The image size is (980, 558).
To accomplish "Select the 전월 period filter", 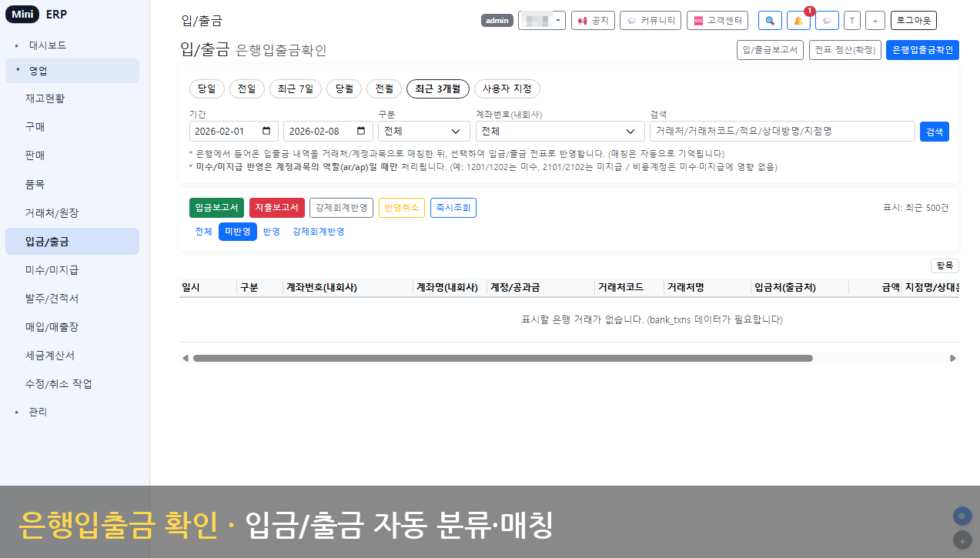I will [x=384, y=89].
